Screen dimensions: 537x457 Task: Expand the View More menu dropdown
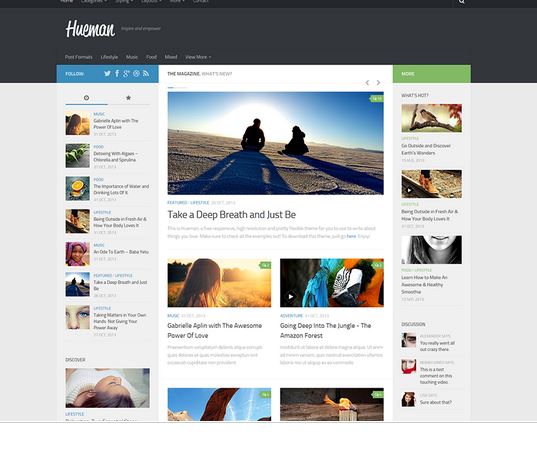pyautogui.click(x=198, y=57)
